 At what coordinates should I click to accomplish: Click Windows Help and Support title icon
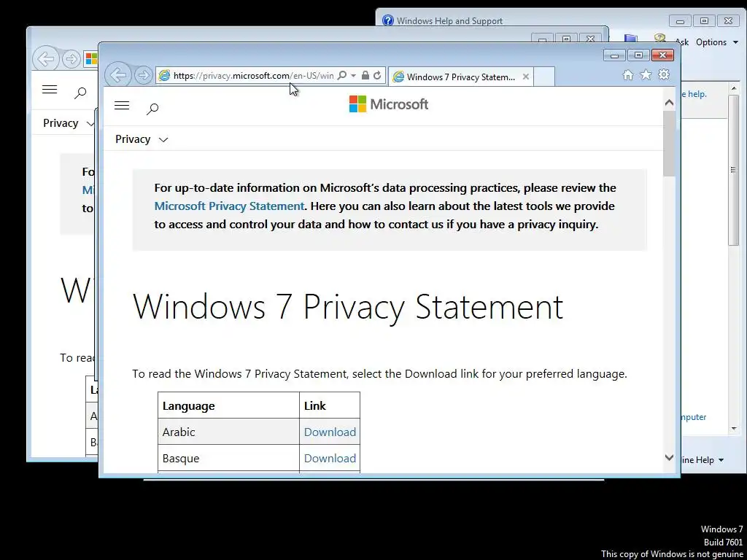point(388,20)
